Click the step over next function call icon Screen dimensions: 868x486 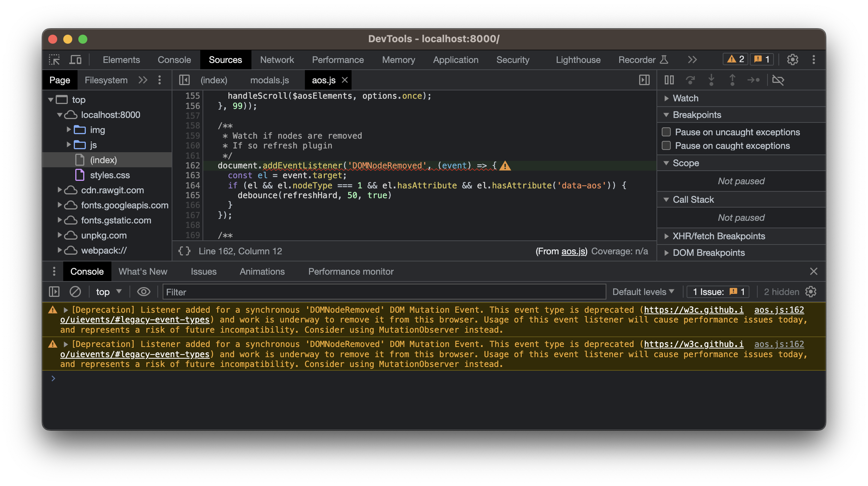[691, 80]
